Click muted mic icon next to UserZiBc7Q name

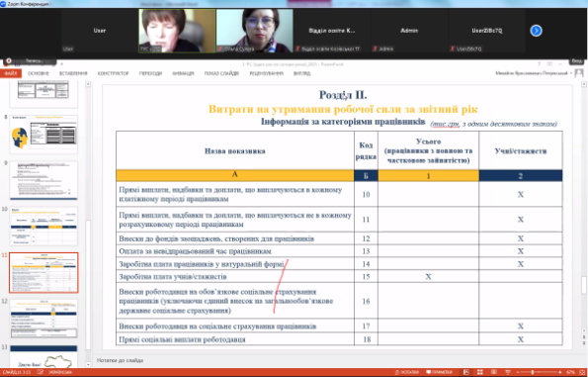click(453, 48)
